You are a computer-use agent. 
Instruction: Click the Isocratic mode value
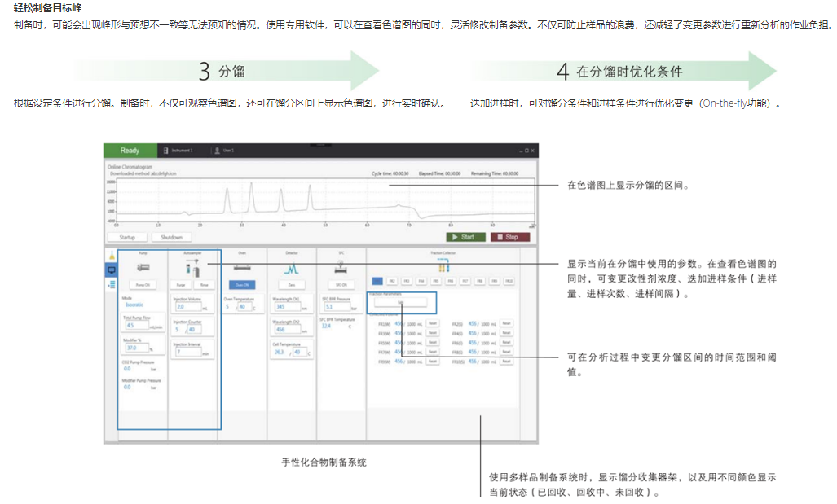(x=134, y=305)
